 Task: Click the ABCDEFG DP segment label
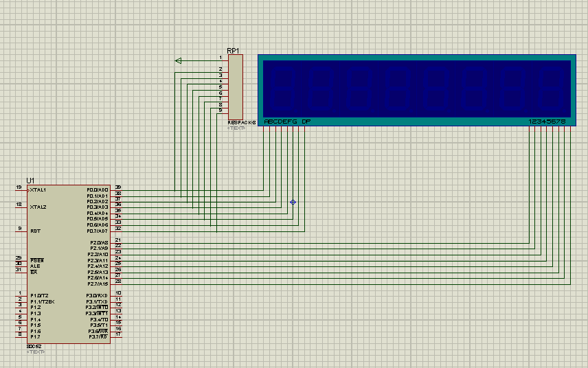pos(287,122)
